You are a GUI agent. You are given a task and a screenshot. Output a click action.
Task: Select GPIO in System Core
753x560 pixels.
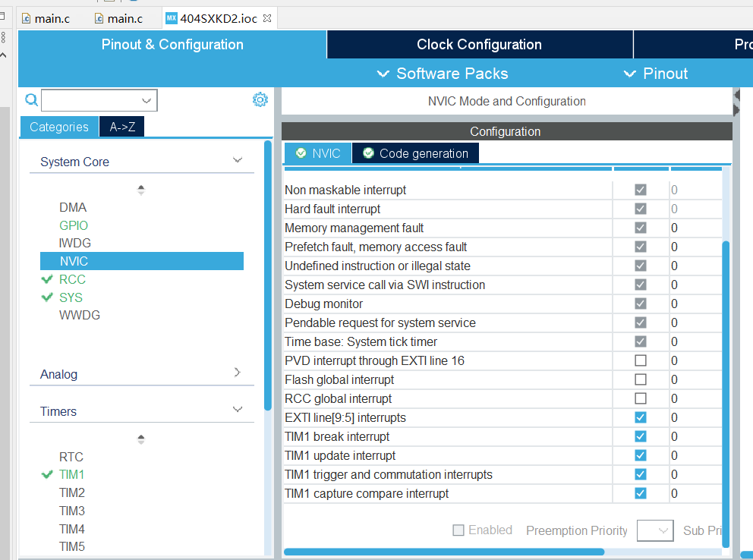[74, 225]
